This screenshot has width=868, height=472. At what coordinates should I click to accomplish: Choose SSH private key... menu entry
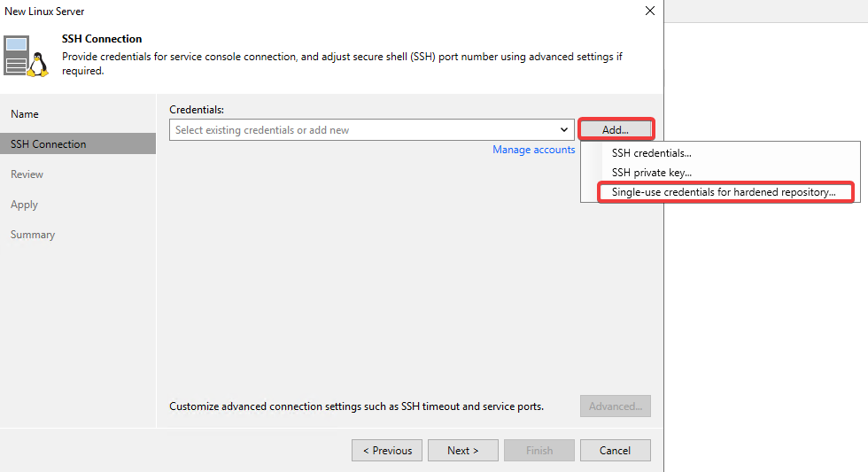pos(651,173)
